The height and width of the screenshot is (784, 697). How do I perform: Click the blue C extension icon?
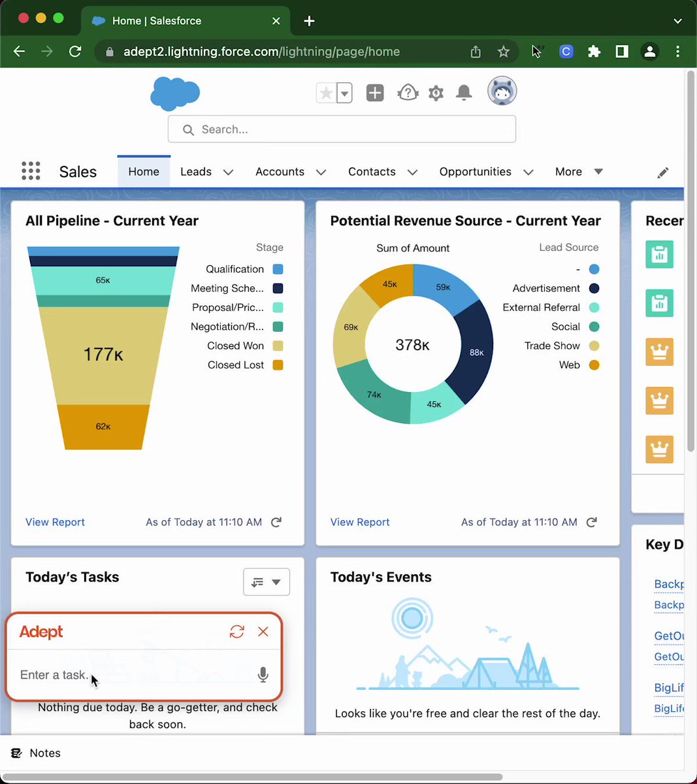coord(566,52)
